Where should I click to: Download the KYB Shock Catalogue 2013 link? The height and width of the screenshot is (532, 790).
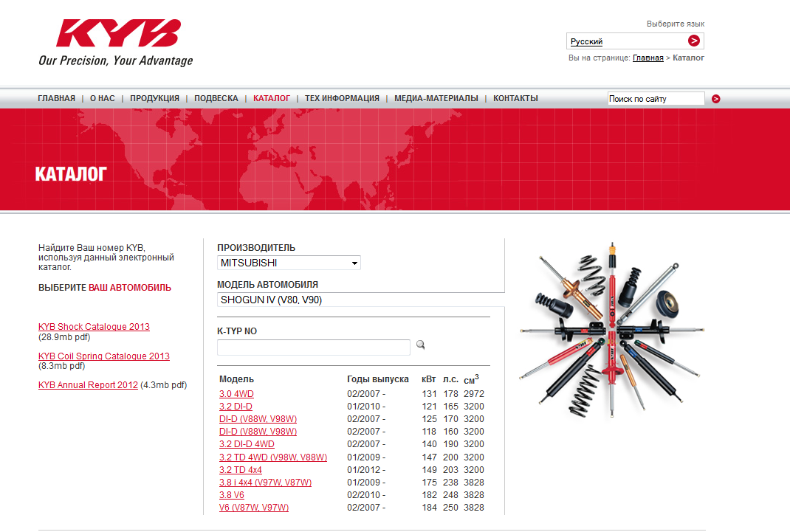click(x=94, y=327)
